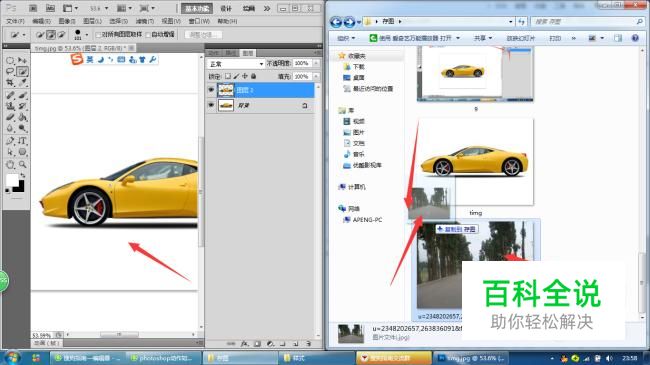Click 调整边缘 button in options bar

click(204, 35)
